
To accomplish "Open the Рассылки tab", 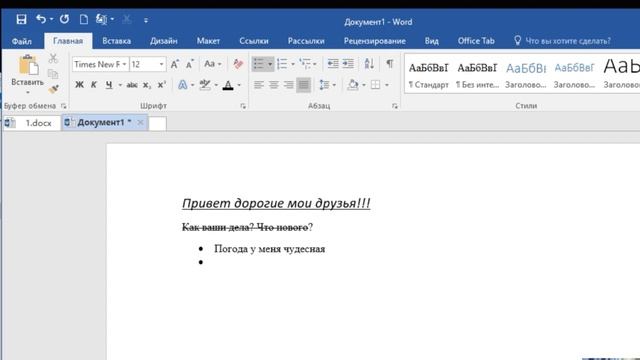I will 306,41.
